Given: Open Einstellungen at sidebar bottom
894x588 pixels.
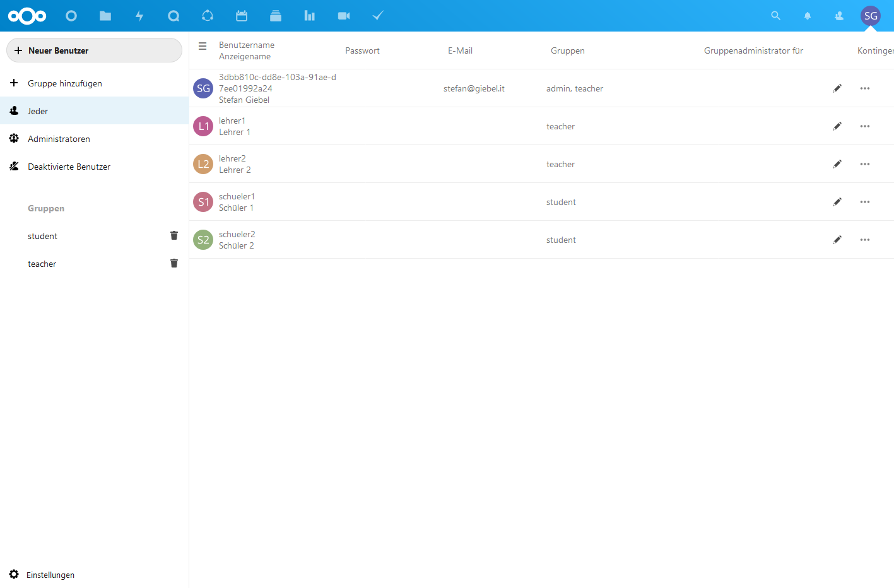Looking at the screenshot, I should coord(95,575).
